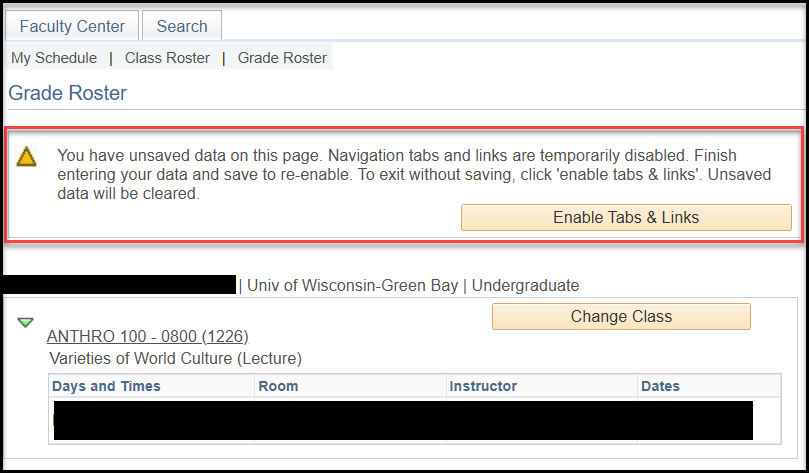Click the Room column header
The image size is (809, 473).
coord(278,386)
